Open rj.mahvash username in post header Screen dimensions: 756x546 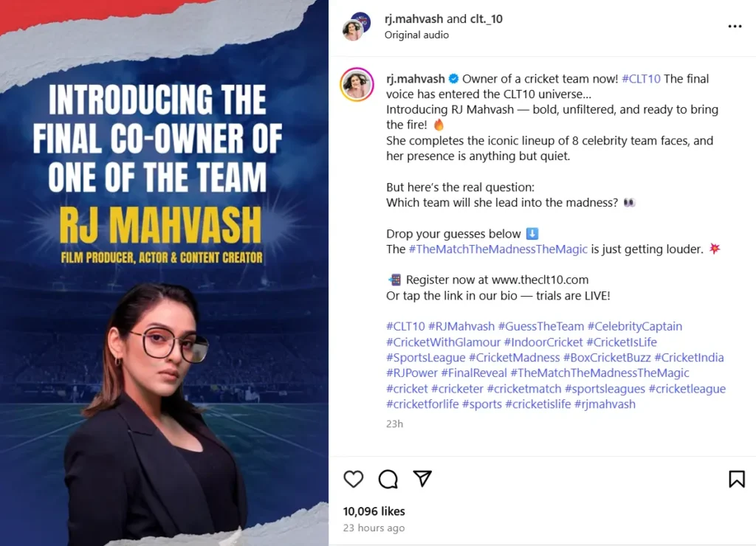pyautogui.click(x=413, y=18)
